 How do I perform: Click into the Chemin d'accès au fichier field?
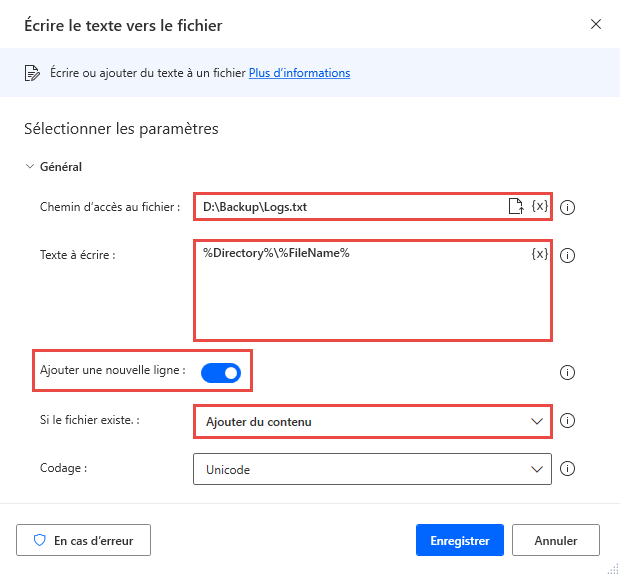pyautogui.click(x=350, y=207)
